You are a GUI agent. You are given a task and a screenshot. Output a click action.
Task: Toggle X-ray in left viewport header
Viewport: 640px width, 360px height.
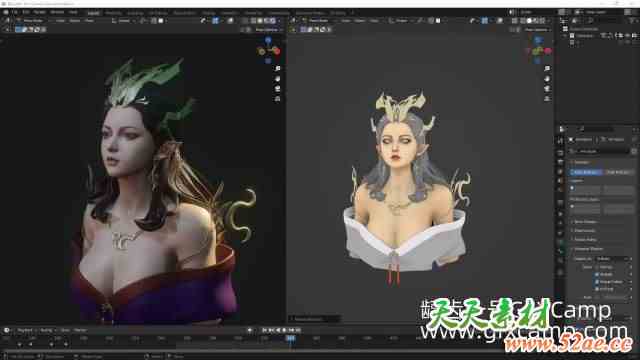[x=245, y=20]
